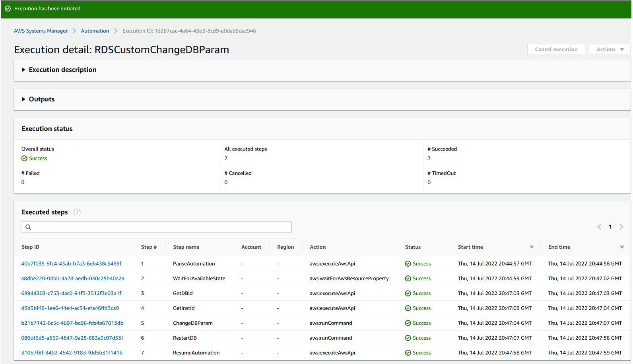
Task: Focus the Executed steps search field
Action: [159, 227]
